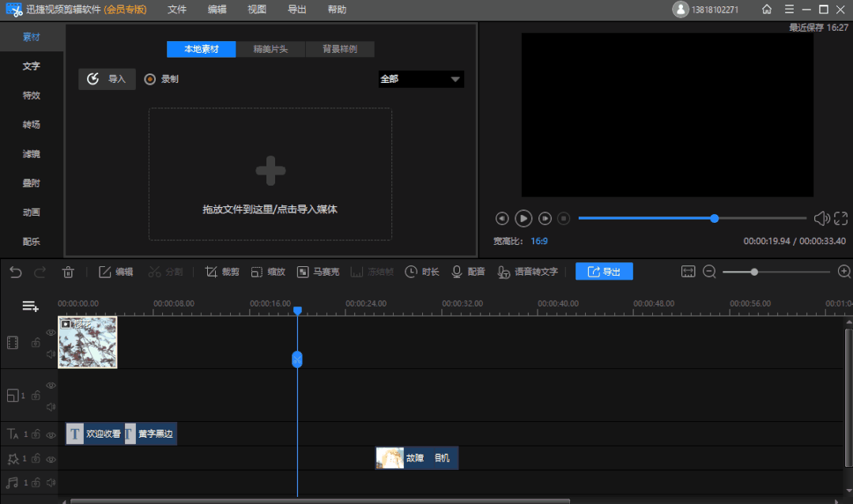Lock the text track with the padlock
The width and height of the screenshot is (853, 504).
[36, 434]
